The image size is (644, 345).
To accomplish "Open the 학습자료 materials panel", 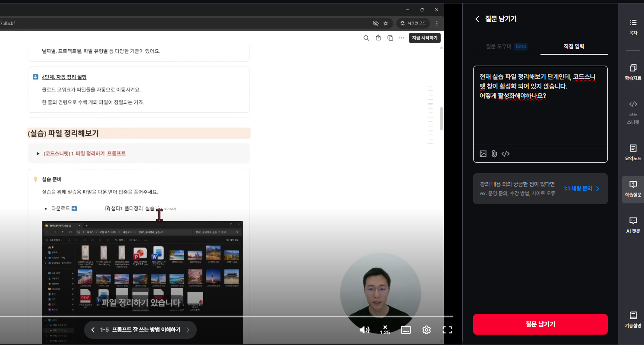I will pos(633,72).
